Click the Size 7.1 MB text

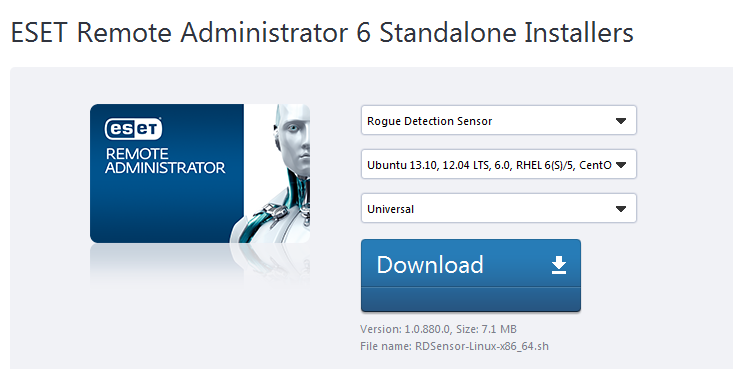(x=486, y=329)
